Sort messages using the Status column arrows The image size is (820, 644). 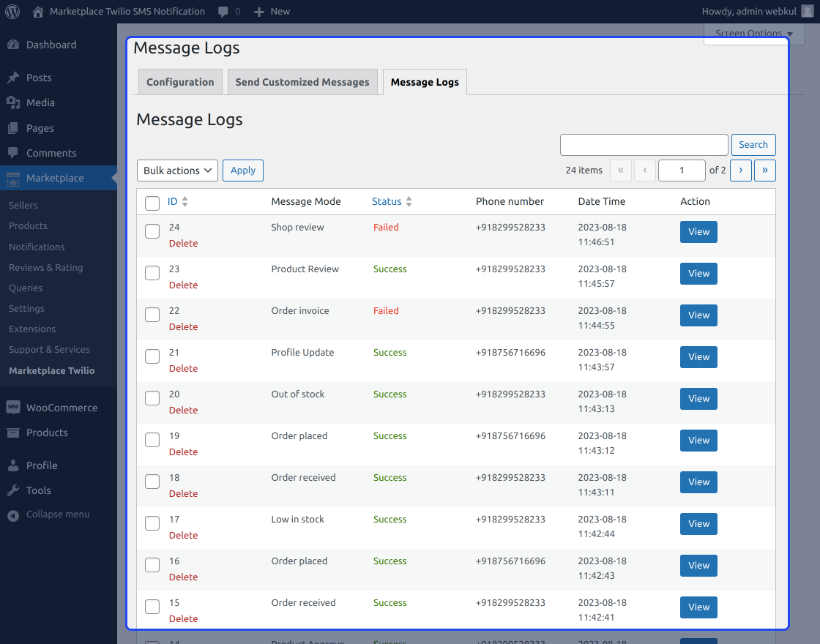[x=409, y=201]
